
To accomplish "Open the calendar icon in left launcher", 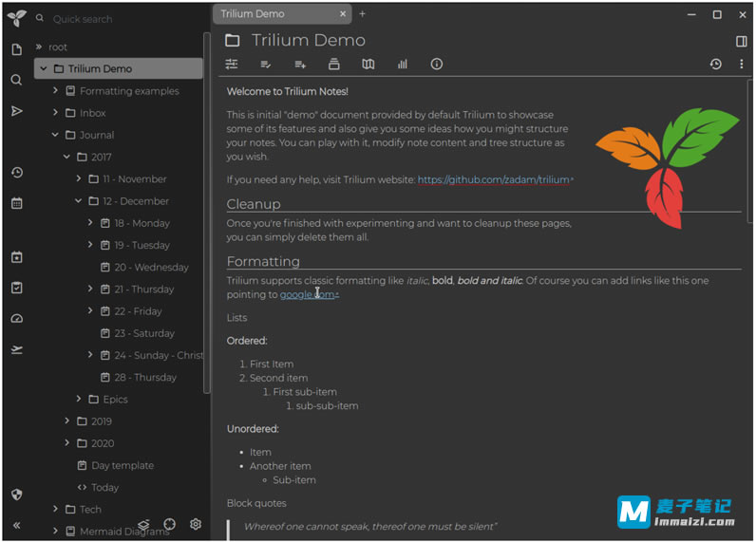I will pos(17,203).
